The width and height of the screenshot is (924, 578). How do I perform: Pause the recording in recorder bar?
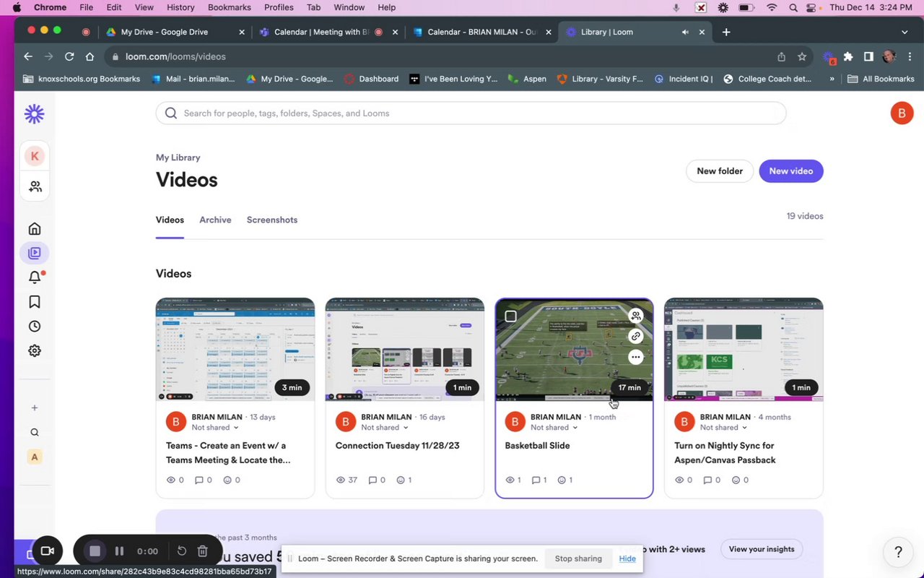[119, 551]
